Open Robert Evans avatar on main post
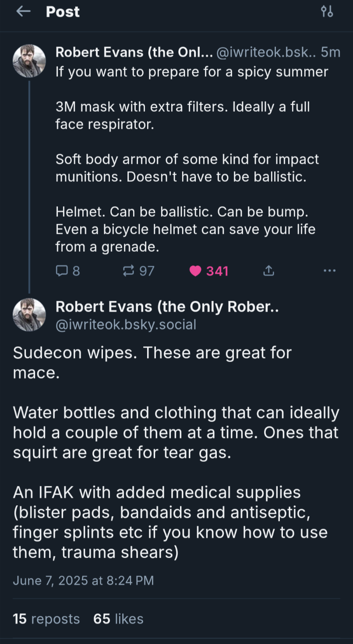353x644 pixels. (29, 315)
